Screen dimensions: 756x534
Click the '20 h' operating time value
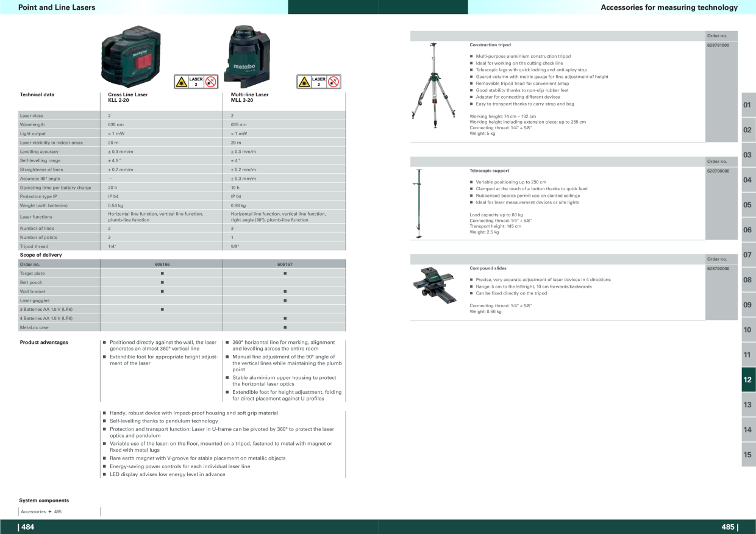pyautogui.click(x=113, y=188)
